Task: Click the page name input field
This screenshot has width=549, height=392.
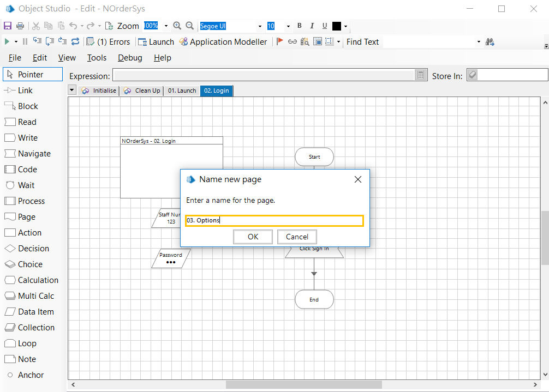Action: point(274,220)
